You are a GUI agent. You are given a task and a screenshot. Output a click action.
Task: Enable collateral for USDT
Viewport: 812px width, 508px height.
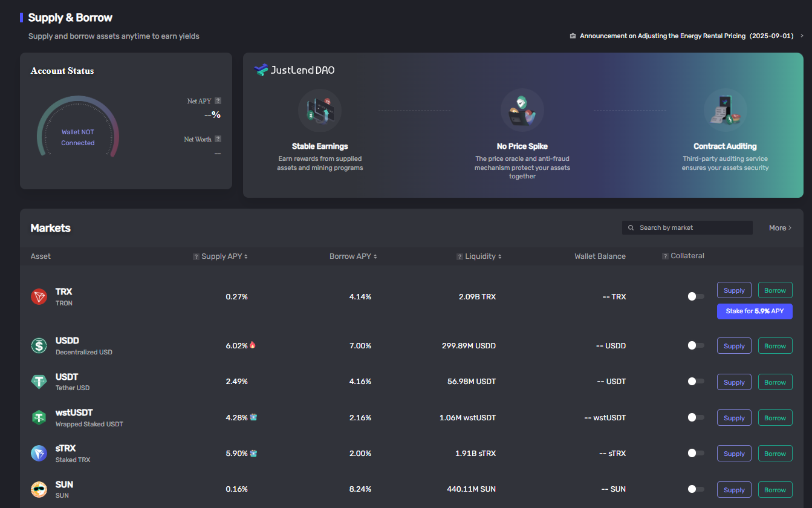tap(696, 382)
